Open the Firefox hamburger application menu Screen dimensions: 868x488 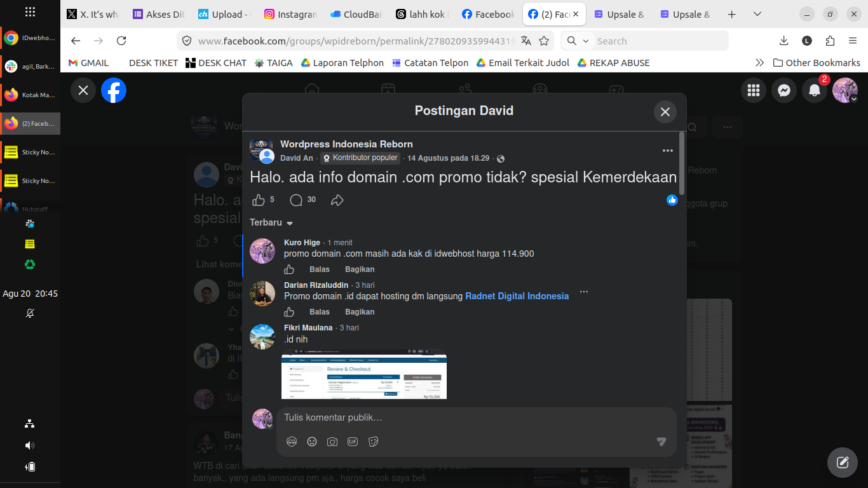click(853, 41)
